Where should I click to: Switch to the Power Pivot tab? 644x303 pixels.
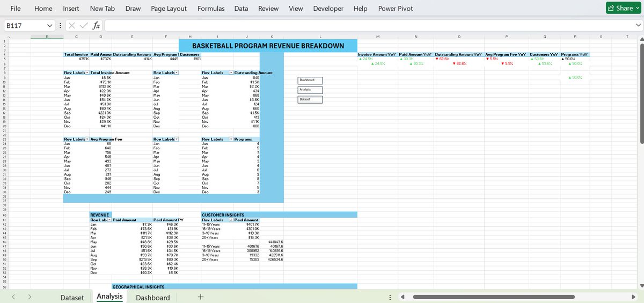tap(396, 8)
